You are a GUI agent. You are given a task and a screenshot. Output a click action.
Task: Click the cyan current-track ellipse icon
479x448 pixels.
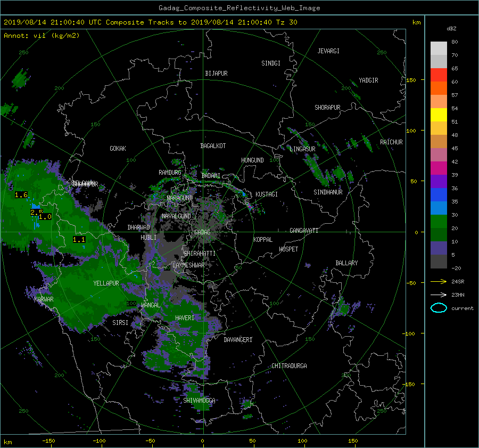(439, 308)
